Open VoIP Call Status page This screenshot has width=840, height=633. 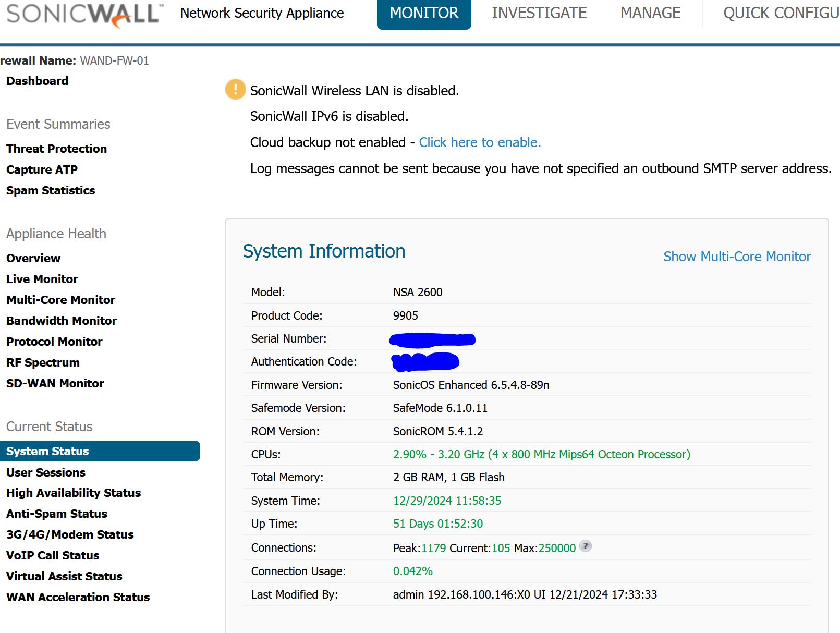coord(53,555)
